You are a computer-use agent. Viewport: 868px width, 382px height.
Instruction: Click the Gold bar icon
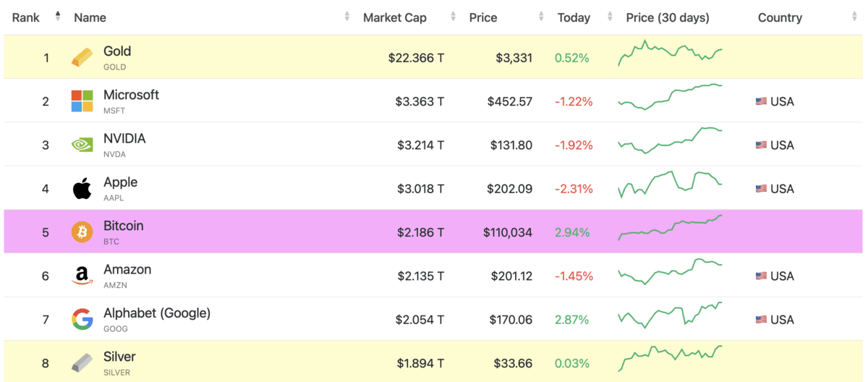tap(82, 57)
